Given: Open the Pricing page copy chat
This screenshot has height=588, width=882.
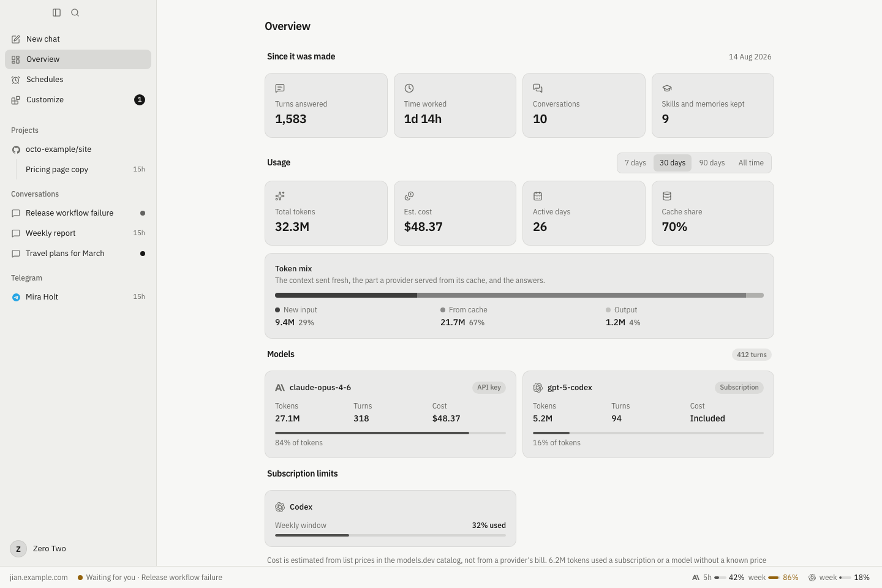Looking at the screenshot, I should click(84, 170).
